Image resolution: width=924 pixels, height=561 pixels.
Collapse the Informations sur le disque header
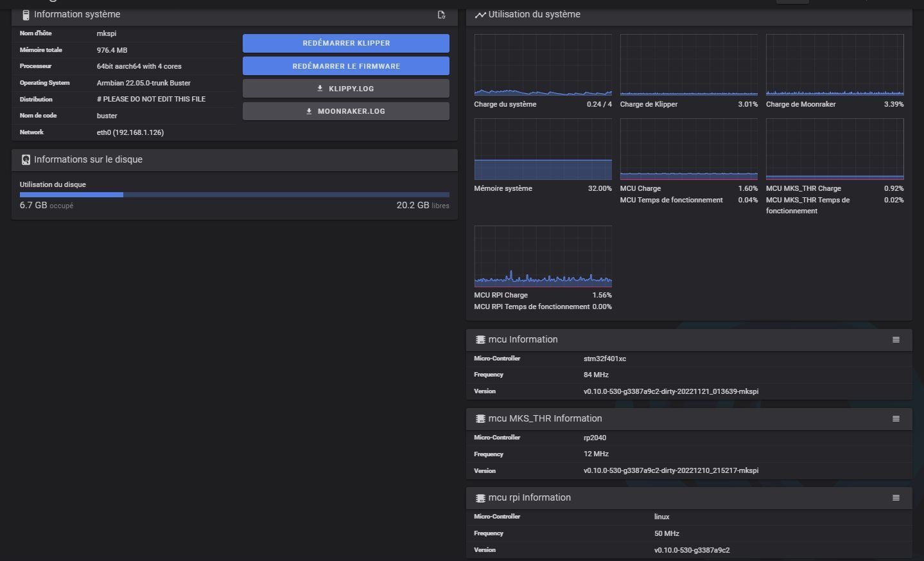coord(234,159)
